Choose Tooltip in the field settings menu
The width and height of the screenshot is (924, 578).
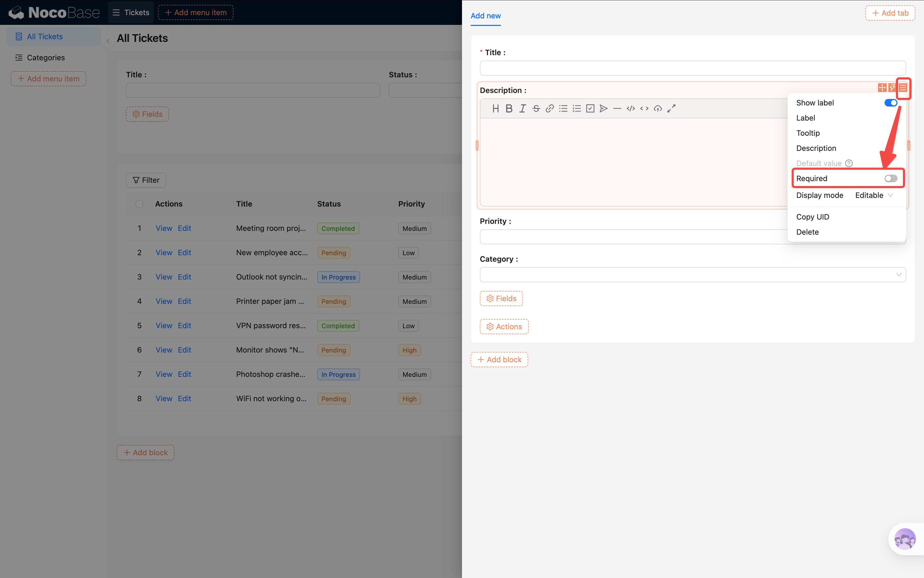pyautogui.click(x=808, y=133)
